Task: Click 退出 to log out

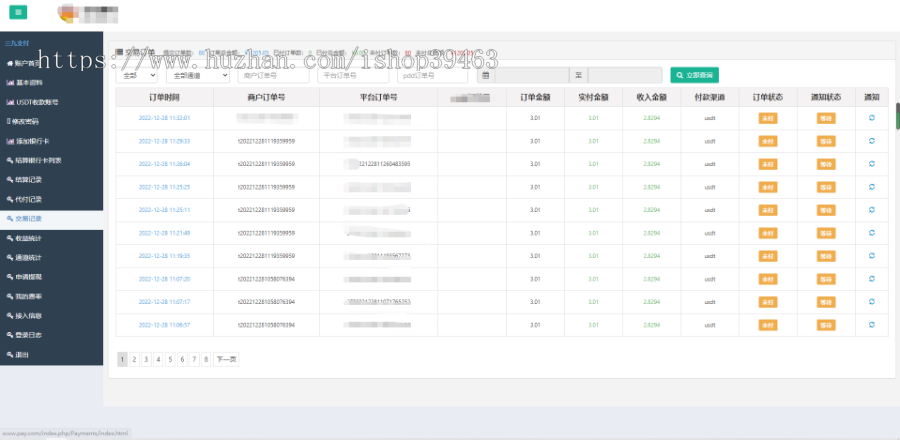Action: tap(52, 355)
